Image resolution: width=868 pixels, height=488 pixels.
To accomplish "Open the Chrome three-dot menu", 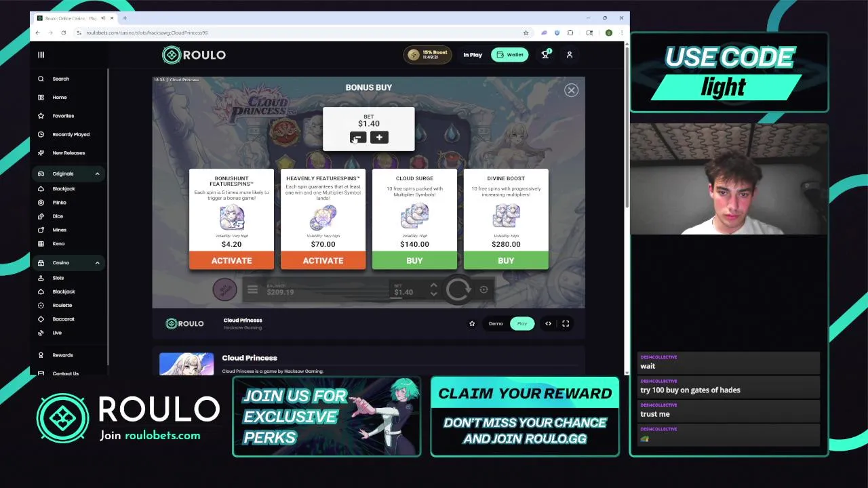I will 621,33.
